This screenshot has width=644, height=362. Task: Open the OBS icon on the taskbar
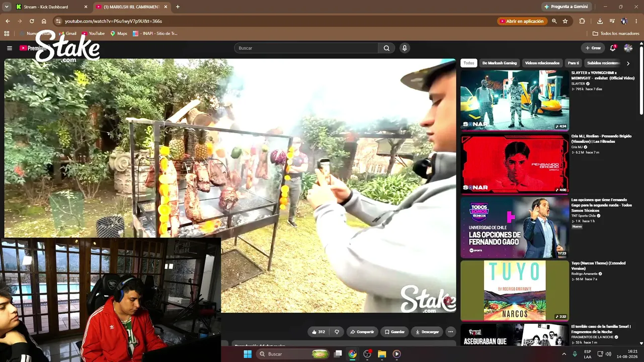[367, 354]
